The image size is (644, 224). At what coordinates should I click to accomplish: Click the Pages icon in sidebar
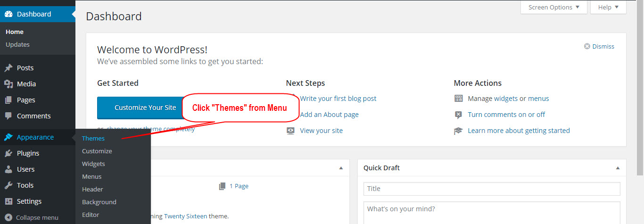pyautogui.click(x=8, y=100)
